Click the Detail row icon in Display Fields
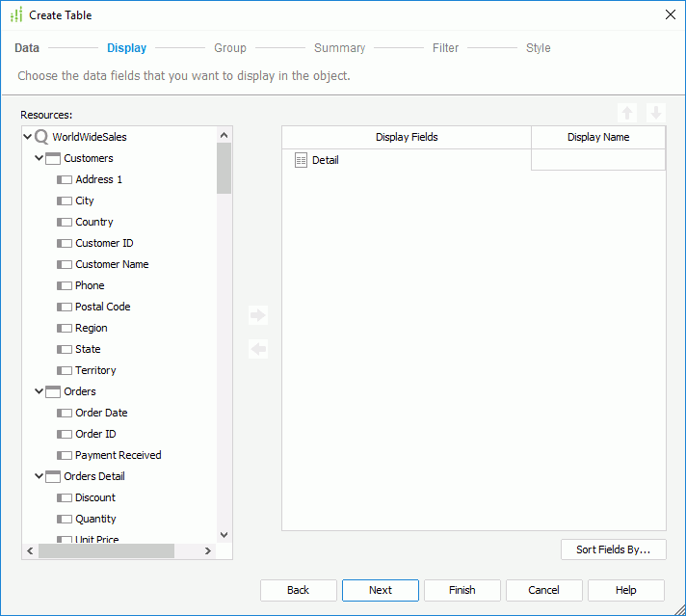 [301, 160]
